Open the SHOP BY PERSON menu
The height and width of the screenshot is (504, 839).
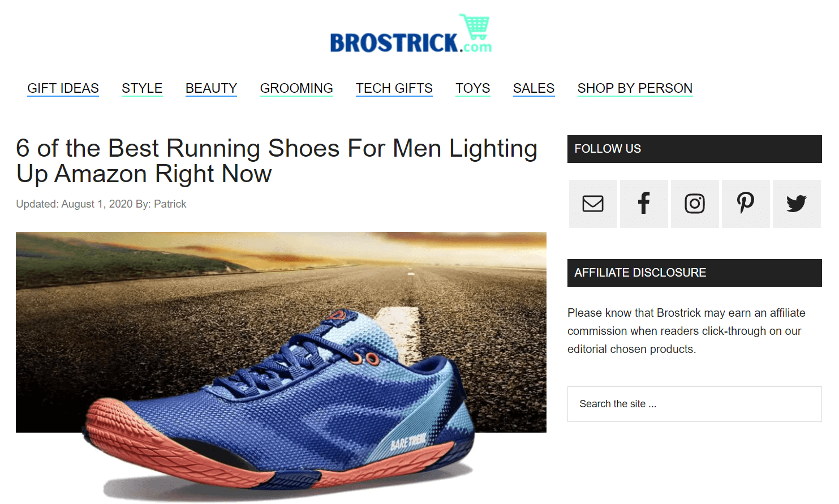(x=635, y=88)
